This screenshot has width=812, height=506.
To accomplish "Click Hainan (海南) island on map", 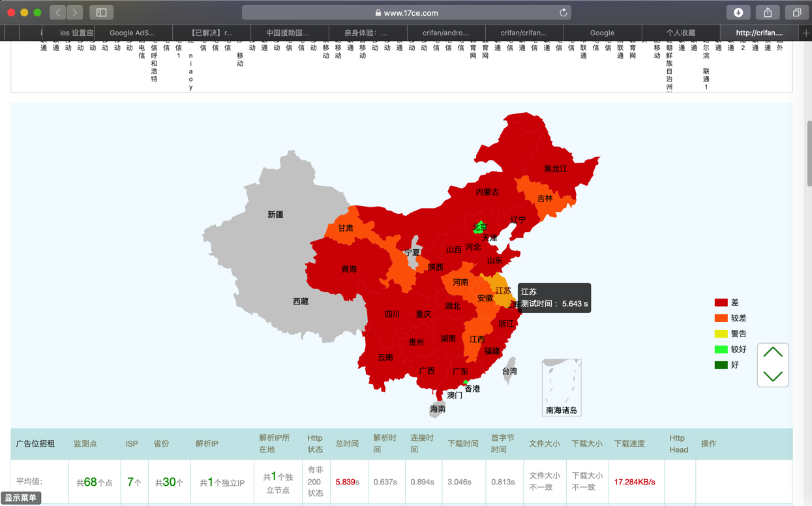I will 438,409.
